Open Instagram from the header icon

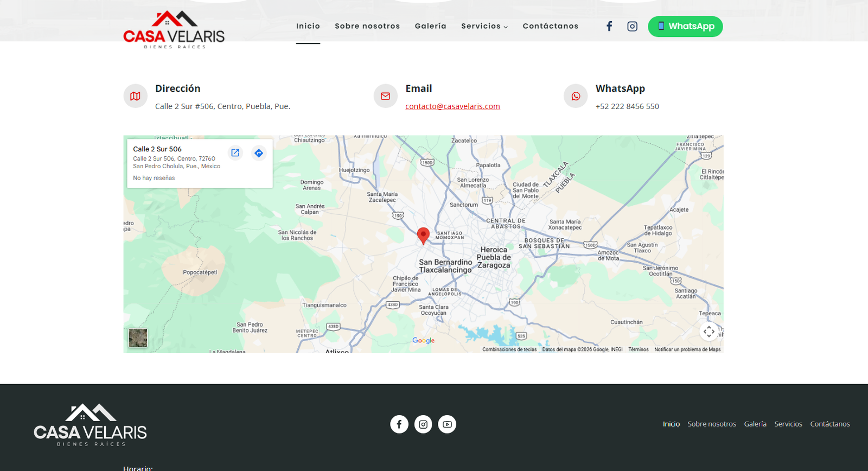point(632,26)
